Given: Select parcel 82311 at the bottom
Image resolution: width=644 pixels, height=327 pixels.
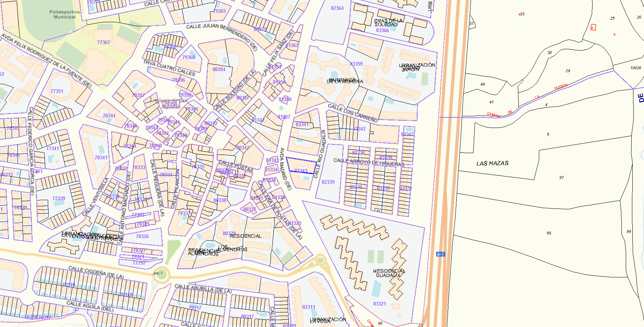Looking at the screenshot, I should coord(308,307).
